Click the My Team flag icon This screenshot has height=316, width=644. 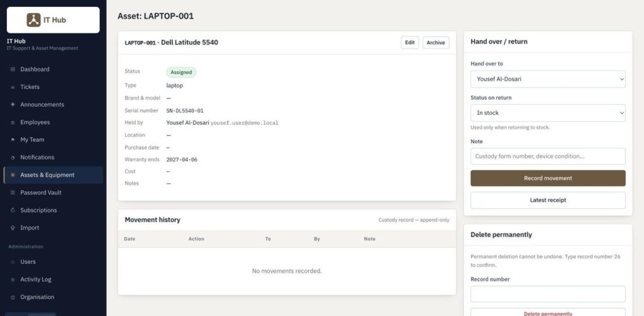coord(13,140)
